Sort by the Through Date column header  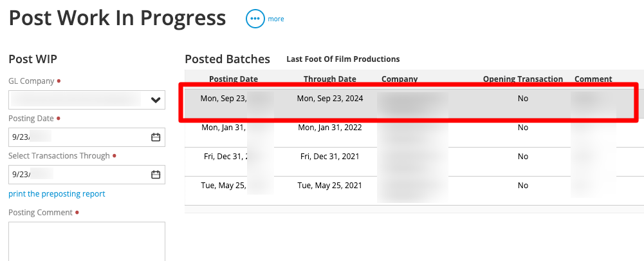[x=330, y=79]
